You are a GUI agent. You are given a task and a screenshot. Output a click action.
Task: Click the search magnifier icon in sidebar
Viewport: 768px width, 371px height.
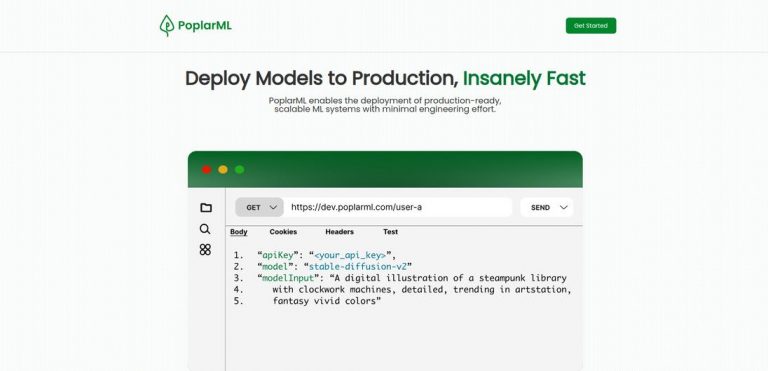205,229
